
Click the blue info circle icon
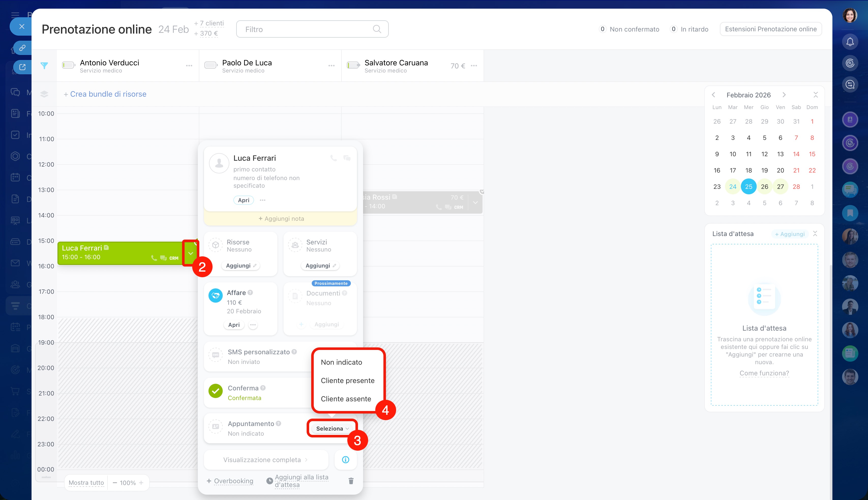346,460
